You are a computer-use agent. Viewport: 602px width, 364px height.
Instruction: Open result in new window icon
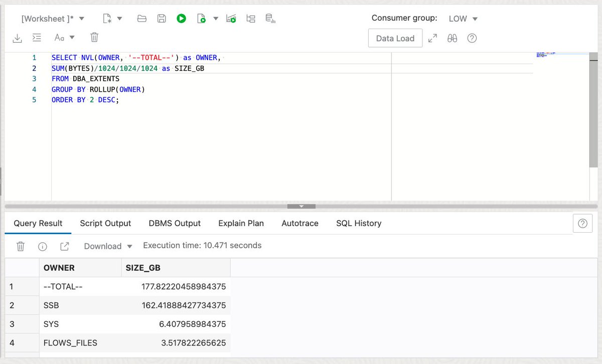coord(65,246)
